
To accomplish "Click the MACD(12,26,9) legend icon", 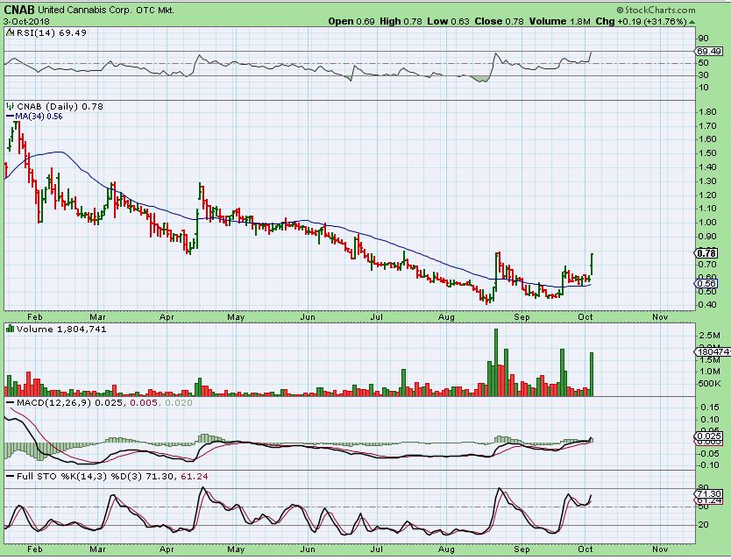I will [8, 402].
